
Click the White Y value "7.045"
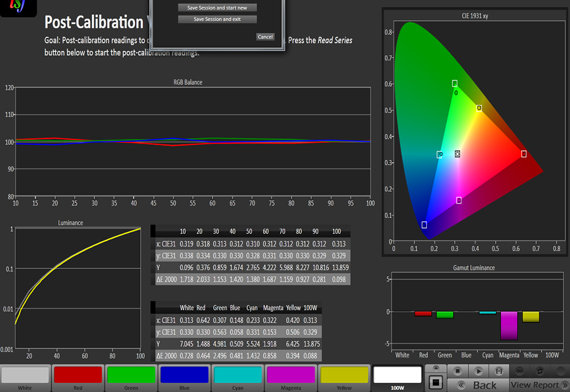pos(186,344)
